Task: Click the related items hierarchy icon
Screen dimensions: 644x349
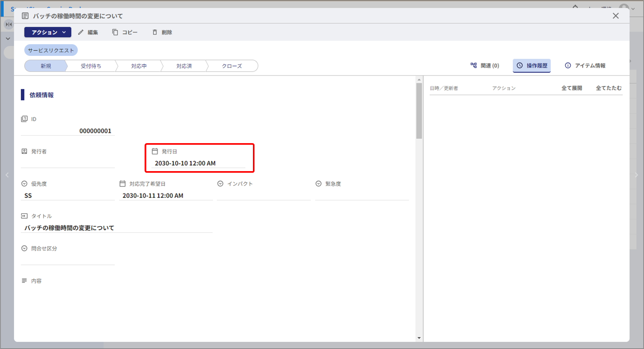Action: [x=473, y=65]
